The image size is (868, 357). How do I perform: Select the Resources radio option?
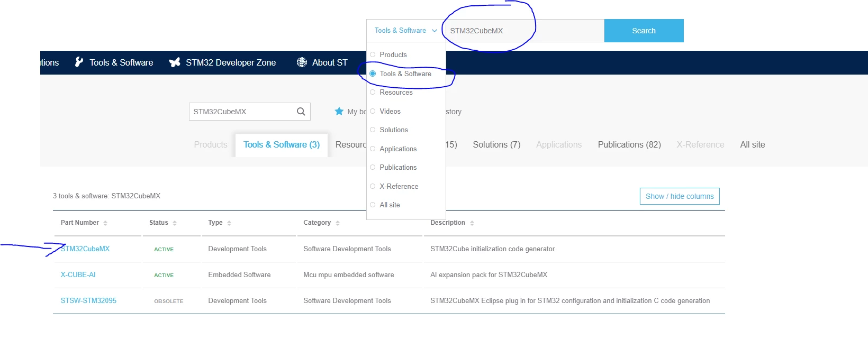[373, 92]
